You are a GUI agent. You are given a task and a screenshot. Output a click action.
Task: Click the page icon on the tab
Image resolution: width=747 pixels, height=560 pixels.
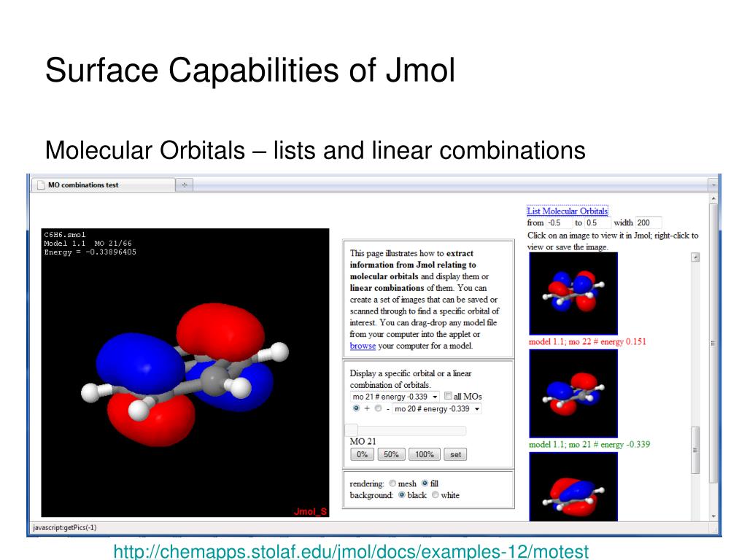tap(41, 184)
